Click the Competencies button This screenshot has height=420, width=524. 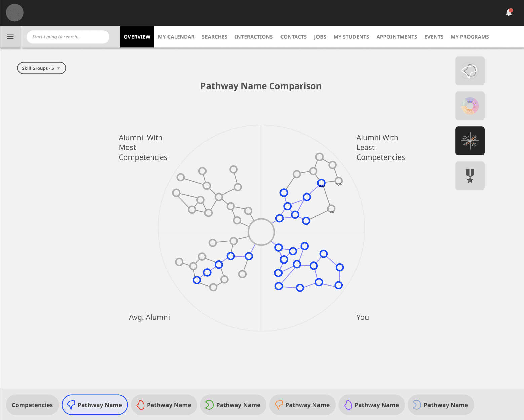32,405
